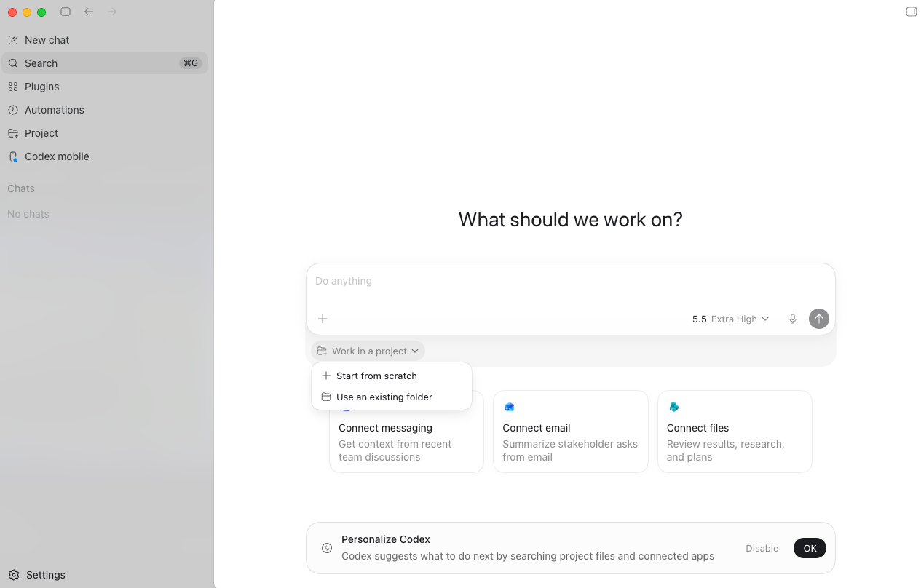Click the Settings gear icon
Screen dimensions: 921x588
coord(14,575)
